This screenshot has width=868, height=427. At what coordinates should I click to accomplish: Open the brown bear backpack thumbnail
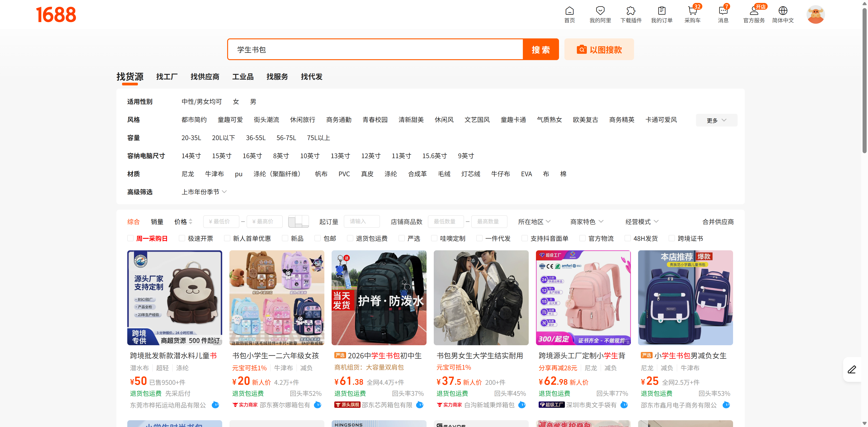[x=175, y=298]
